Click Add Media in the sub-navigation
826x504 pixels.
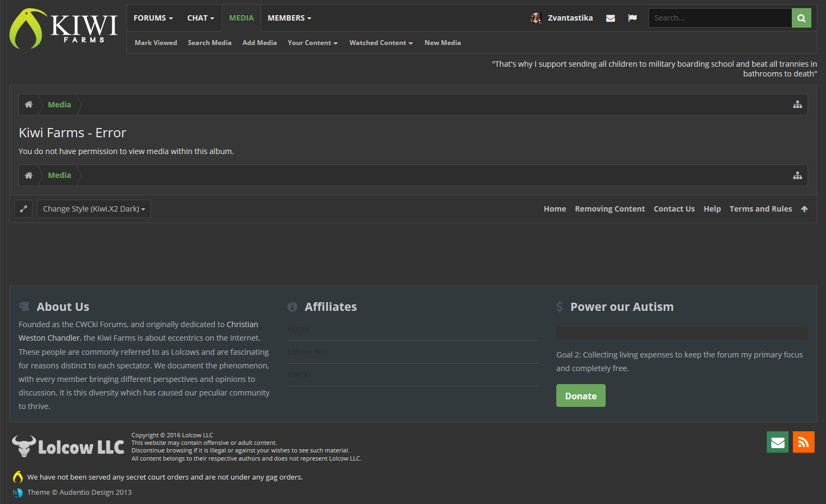pos(259,43)
